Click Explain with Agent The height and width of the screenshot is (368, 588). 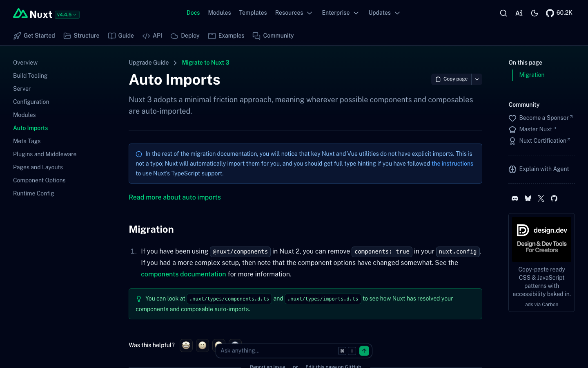pos(539,169)
